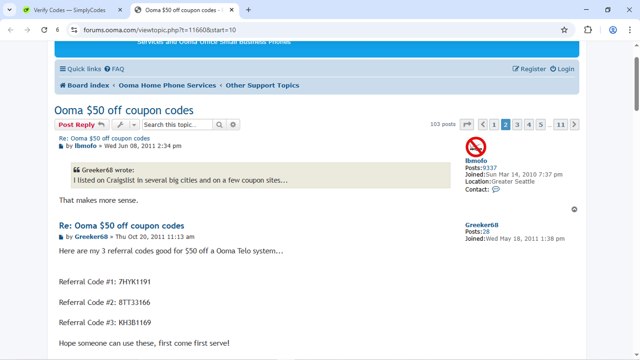This screenshot has height=360, width=640.
Task: Go to page 4 of topic
Action: pos(529,124)
